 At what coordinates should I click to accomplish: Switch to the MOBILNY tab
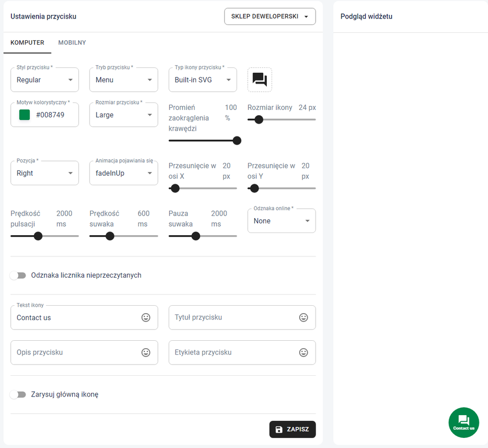point(72,42)
